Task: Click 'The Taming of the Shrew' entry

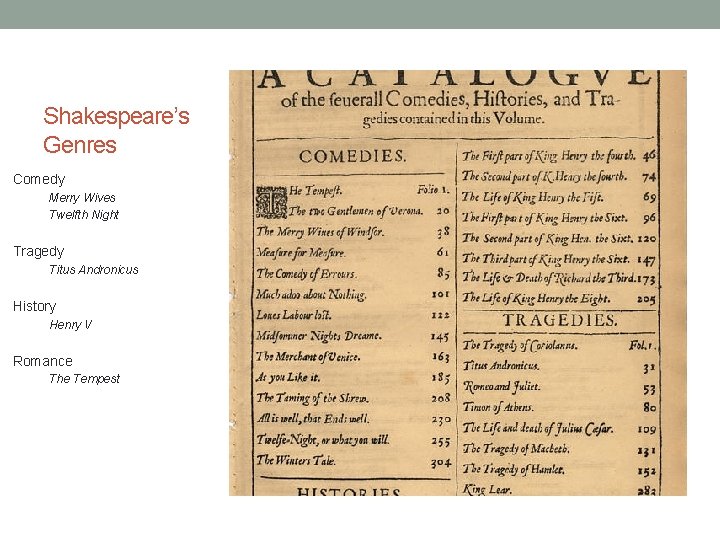Action: click(x=312, y=398)
